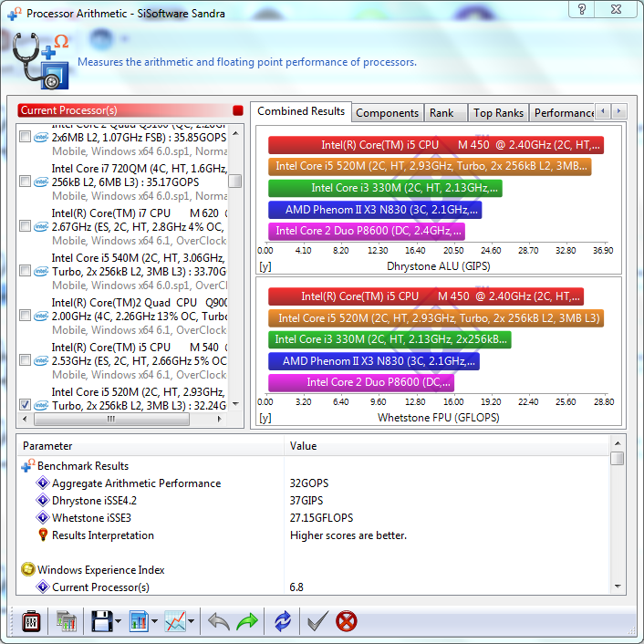The width and height of the screenshot is (644, 644).
Task: Click the checkmark OK icon
Action: 317,621
